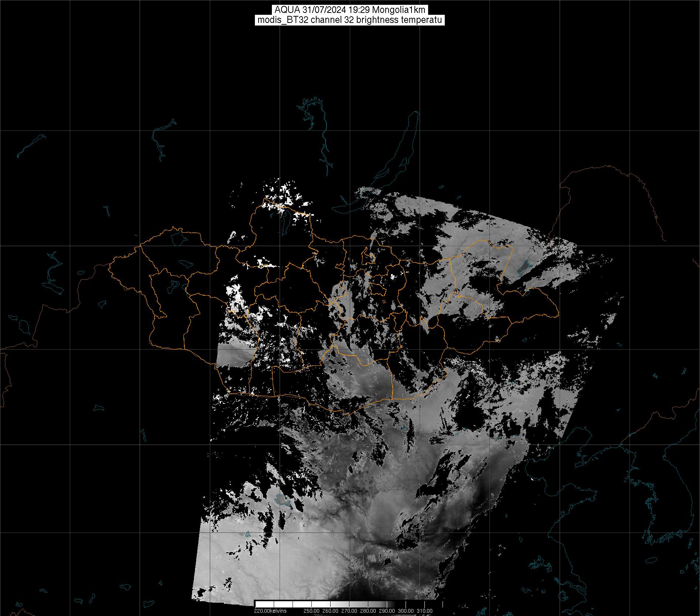Viewport: 700px width, 616px height.
Task: Click the "260.00" colorbar label
Action: point(331,610)
